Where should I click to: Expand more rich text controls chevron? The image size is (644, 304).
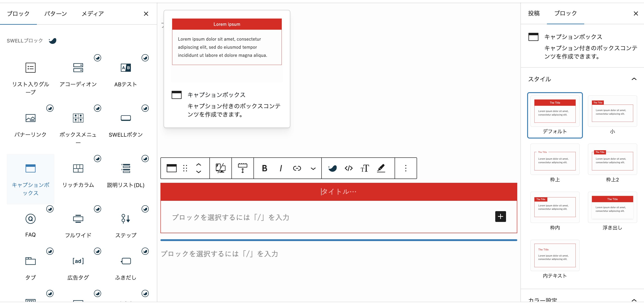coord(313,169)
